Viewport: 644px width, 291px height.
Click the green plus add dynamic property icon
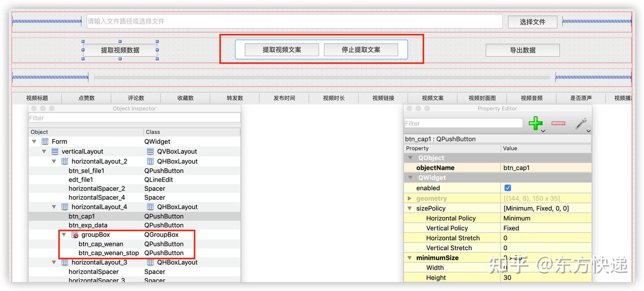536,124
